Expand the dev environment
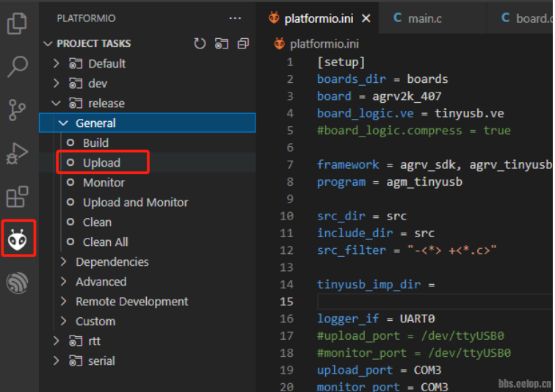Screen dimensions: 555x392 pos(56,83)
